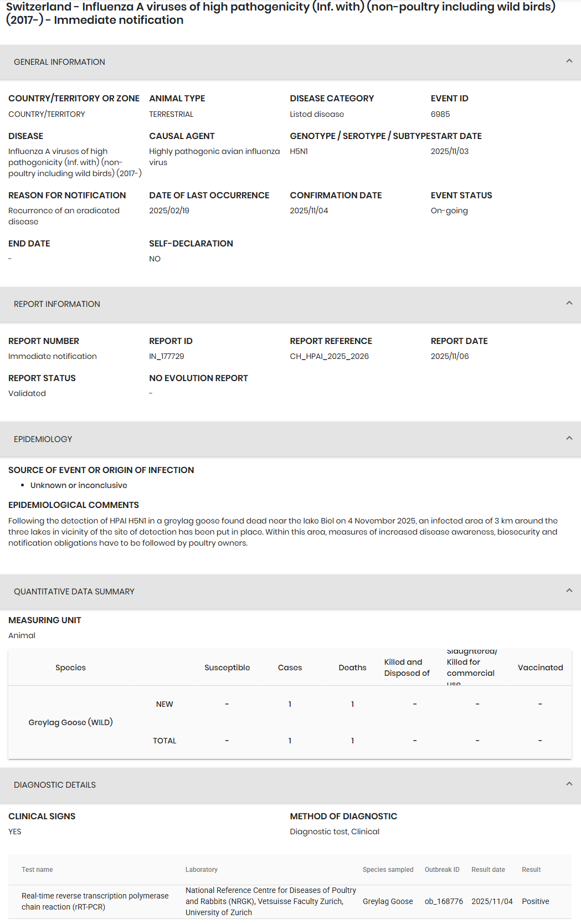Click the Test name column header

click(37, 870)
